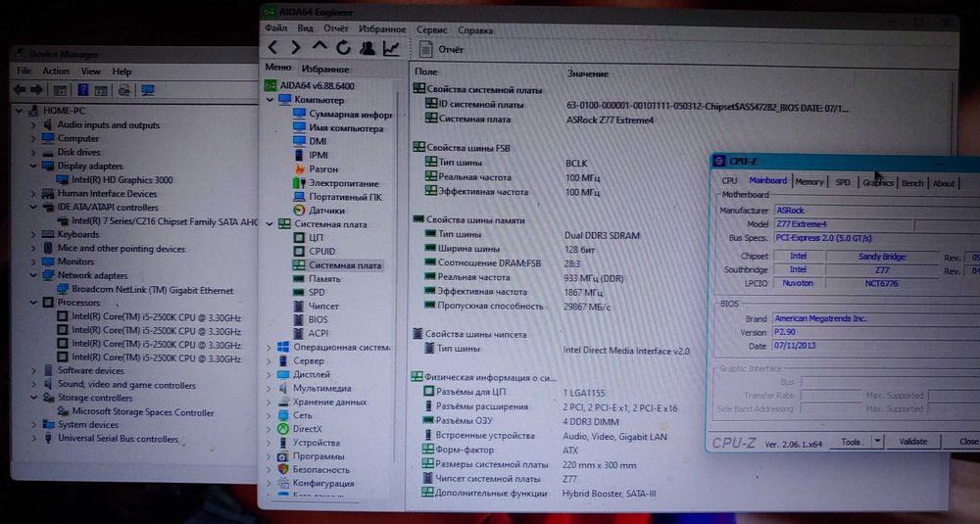Select Датчики (sensors) tree item
Image resolution: width=980 pixels, height=524 pixels.
[x=318, y=211]
